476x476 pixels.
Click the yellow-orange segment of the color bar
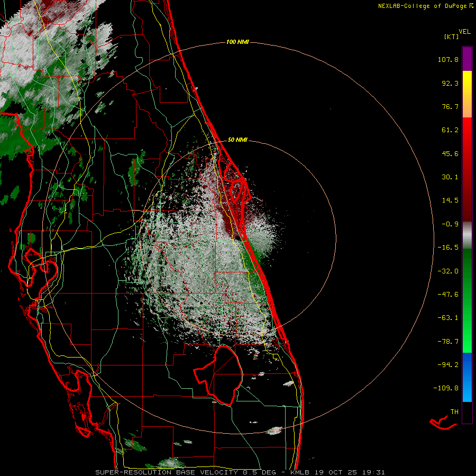tap(467, 94)
